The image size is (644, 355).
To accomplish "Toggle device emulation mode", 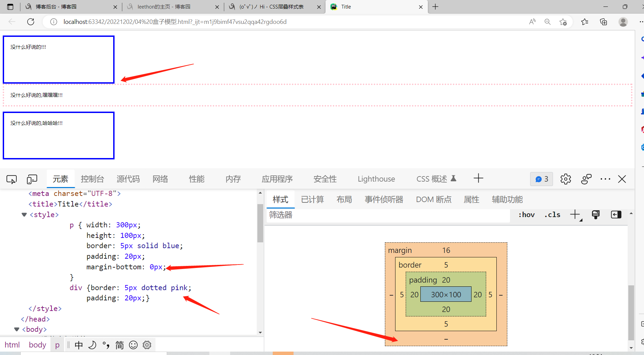I will click(x=32, y=179).
